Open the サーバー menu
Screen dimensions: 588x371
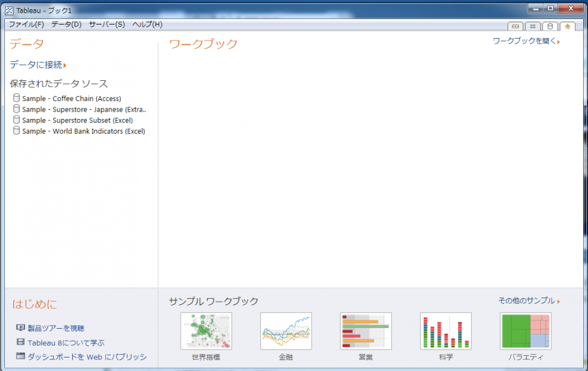[x=105, y=25]
